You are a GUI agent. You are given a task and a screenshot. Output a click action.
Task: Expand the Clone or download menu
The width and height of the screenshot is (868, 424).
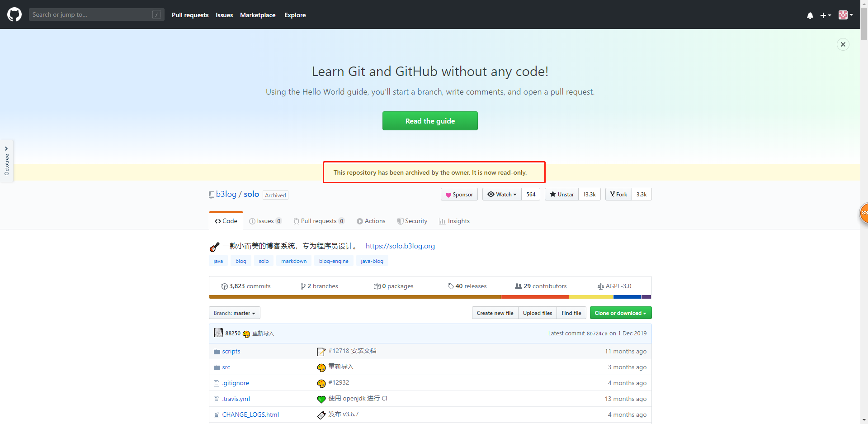coord(620,313)
